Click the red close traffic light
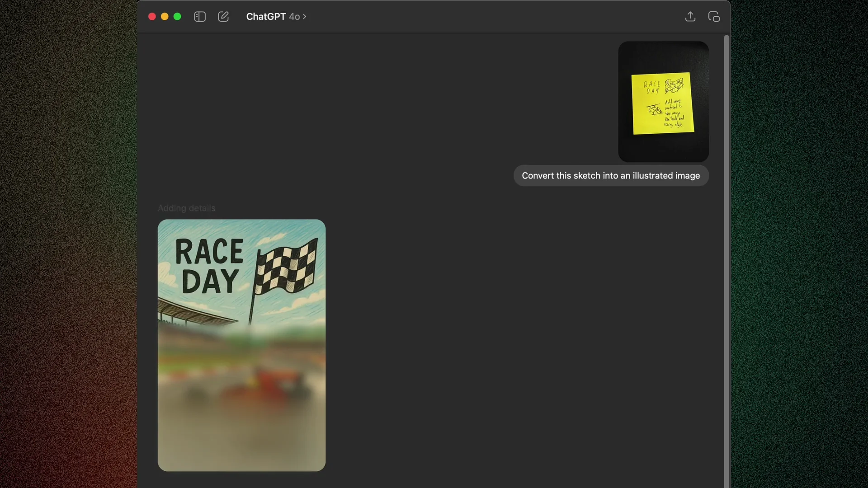868x488 pixels. pos(152,16)
